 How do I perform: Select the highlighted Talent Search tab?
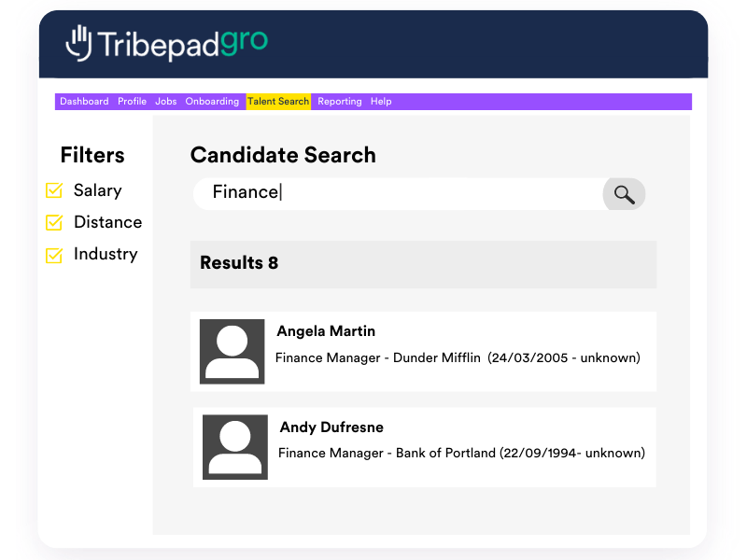click(278, 102)
